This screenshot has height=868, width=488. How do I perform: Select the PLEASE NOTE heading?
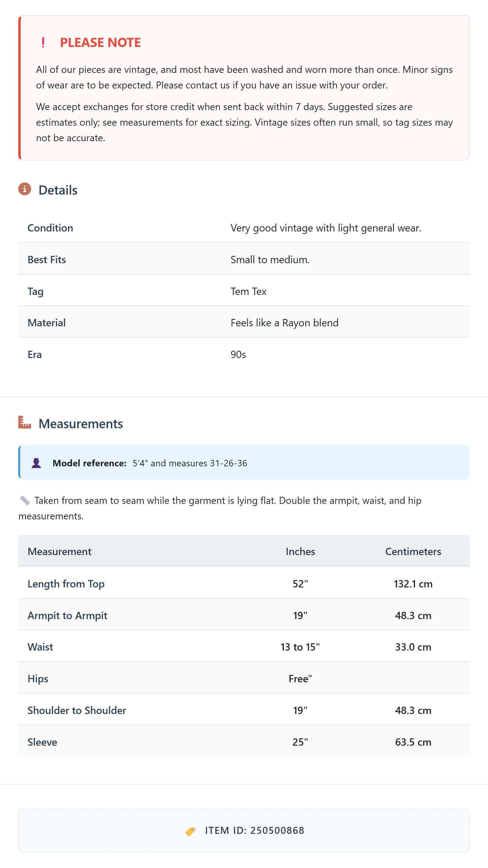(x=100, y=42)
